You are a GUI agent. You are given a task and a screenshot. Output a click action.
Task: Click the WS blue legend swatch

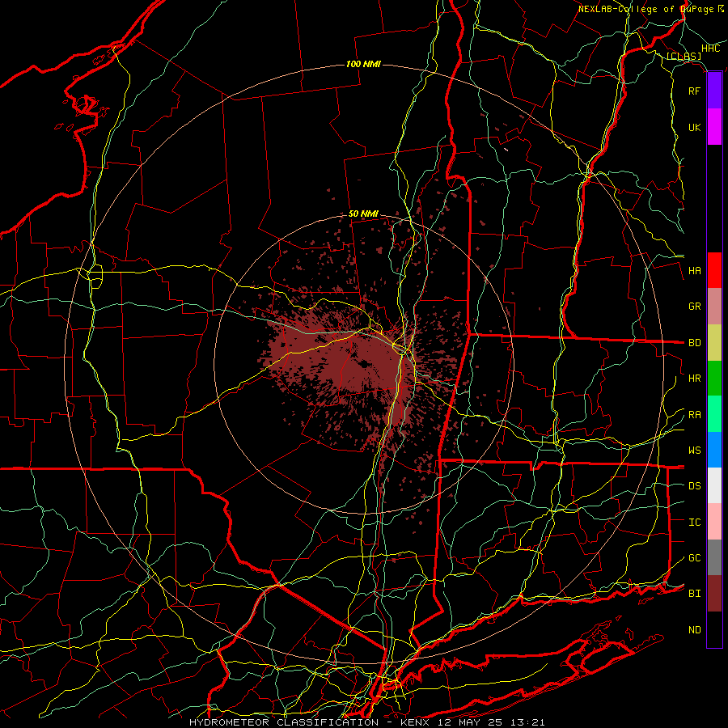[x=714, y=450]
